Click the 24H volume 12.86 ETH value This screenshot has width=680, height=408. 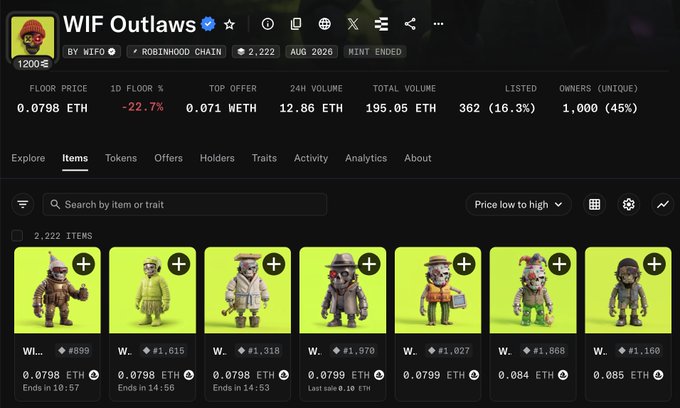311,108
